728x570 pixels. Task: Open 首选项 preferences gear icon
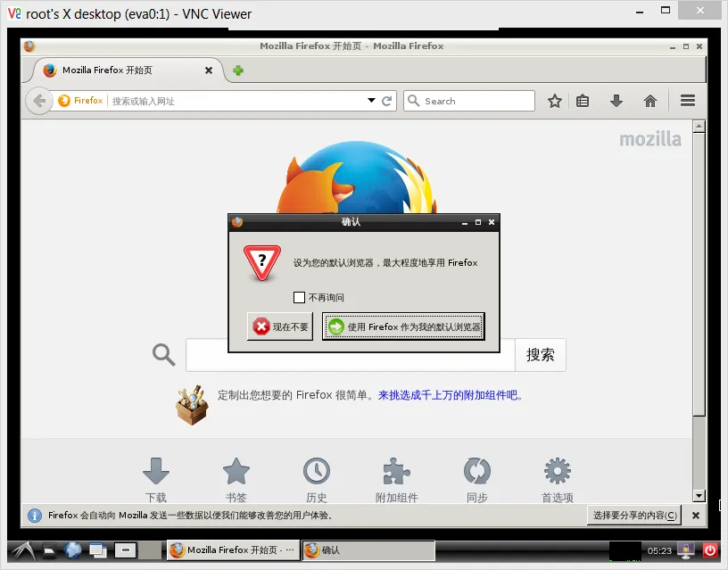[x=557, y=471]
